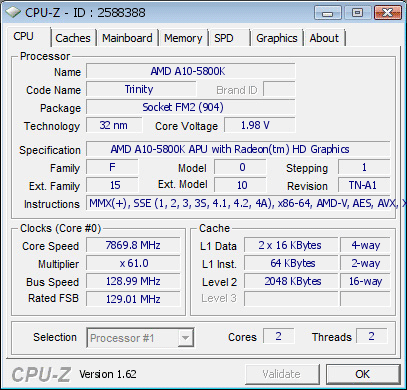Click the Code Name value Trinity
The height and width of the screenshot is (390, 407).
pyautogui.click(x=141, y=89)
